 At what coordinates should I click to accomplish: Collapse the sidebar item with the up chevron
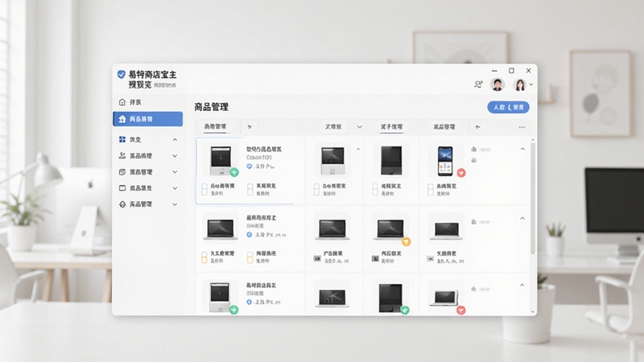click(175, 139)
